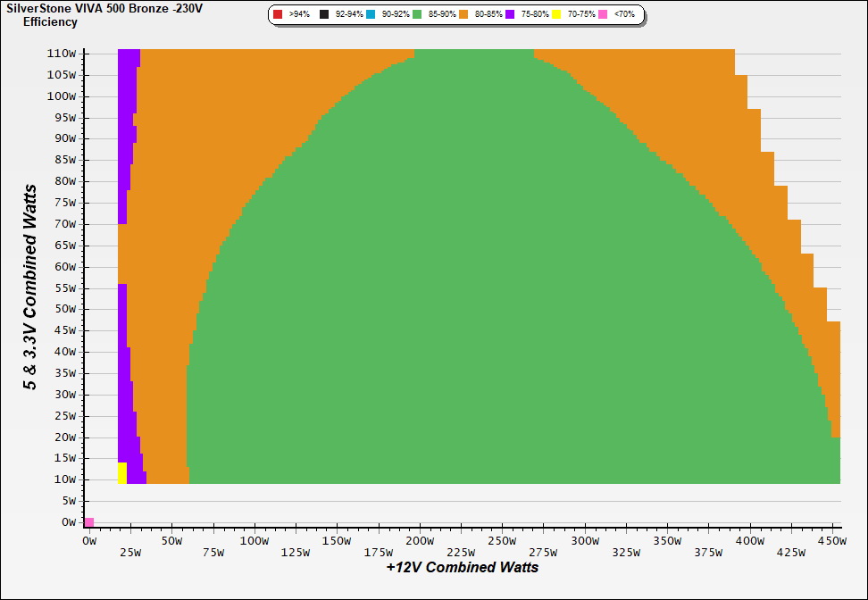Click the 110W label on y-axis
The image size is (868, 600).
[x=62, y=54]
